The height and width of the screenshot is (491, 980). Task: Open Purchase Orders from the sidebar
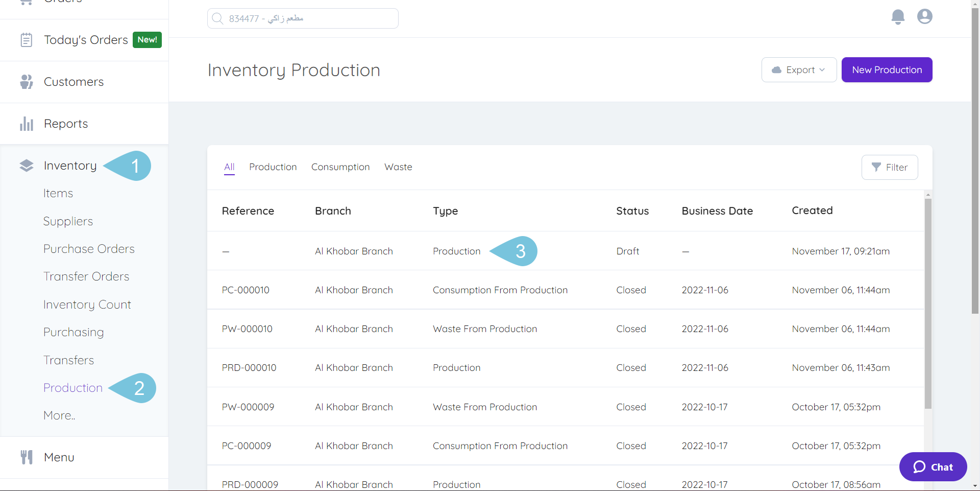point(89,249)
